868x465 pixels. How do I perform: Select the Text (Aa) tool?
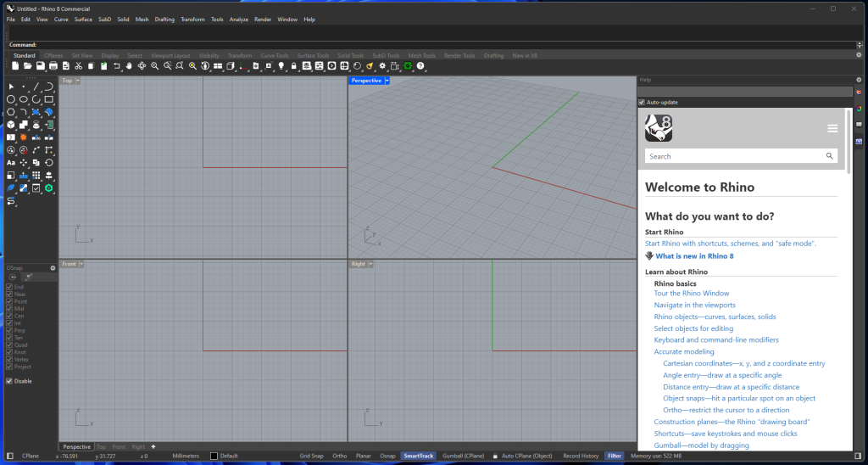[x=10, y=163]
